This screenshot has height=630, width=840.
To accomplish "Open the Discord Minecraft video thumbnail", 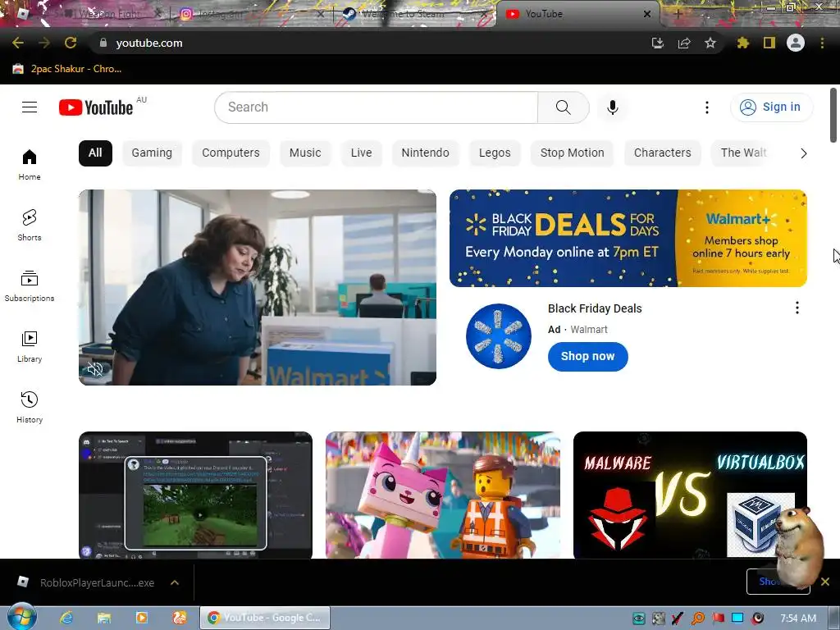I will (195, 495).
